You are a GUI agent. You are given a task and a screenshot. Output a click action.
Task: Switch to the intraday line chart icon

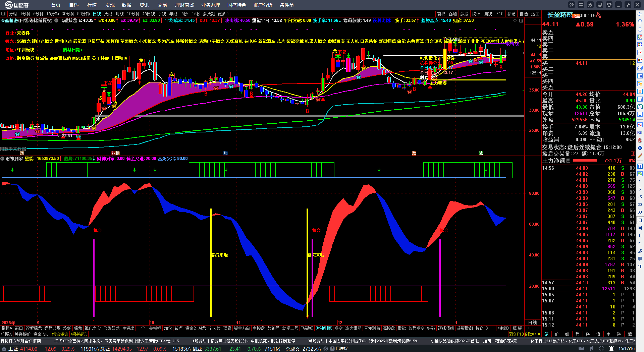click(x=640, y=53)
